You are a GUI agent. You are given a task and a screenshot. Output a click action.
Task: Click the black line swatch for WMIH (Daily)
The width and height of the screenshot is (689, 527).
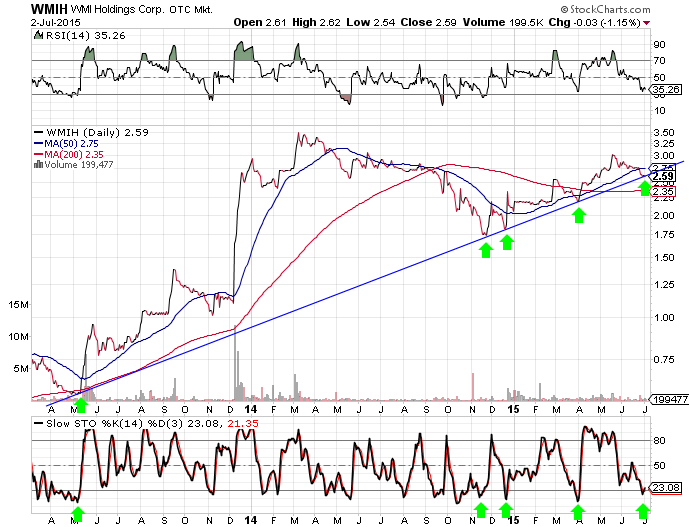(39, 132)
